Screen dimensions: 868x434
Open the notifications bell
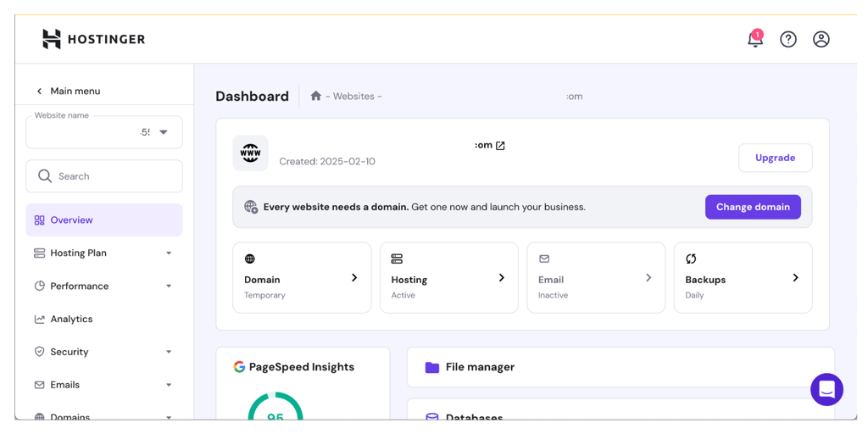pos(755,39)
